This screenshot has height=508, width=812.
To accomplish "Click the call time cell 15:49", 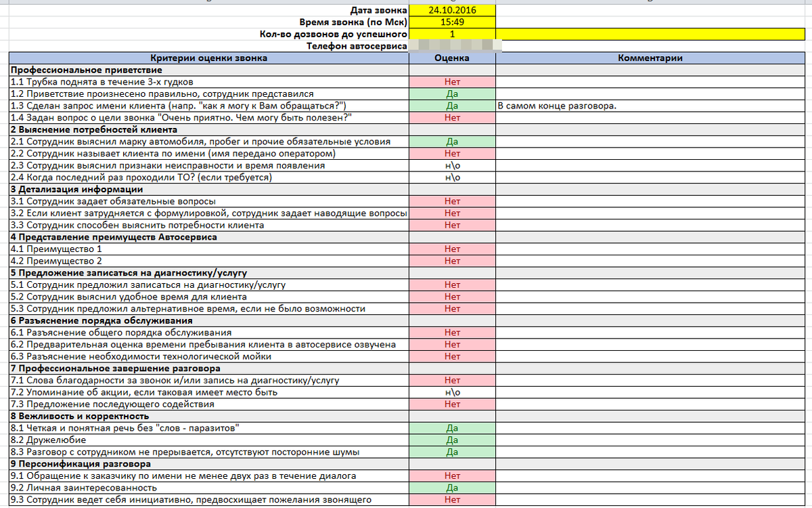I will 452,22.
